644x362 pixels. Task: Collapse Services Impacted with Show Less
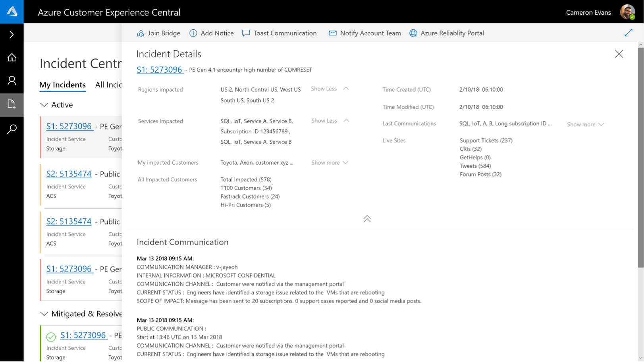point(330,121)
